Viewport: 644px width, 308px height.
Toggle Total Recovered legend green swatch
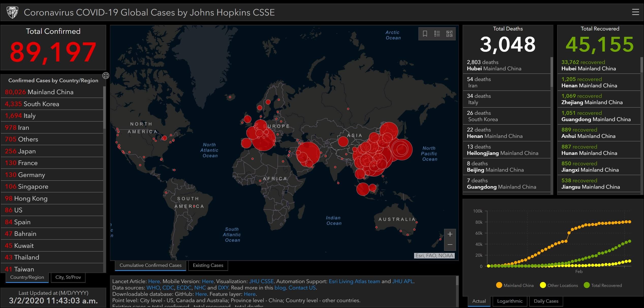(587, 285)
